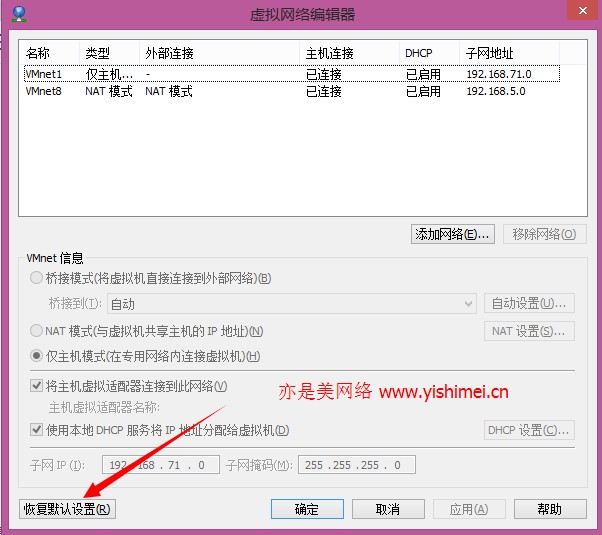This screenshot has height=535, width=602.
Task: Select the NAT 模式 radio button
Action: [36, 331]
